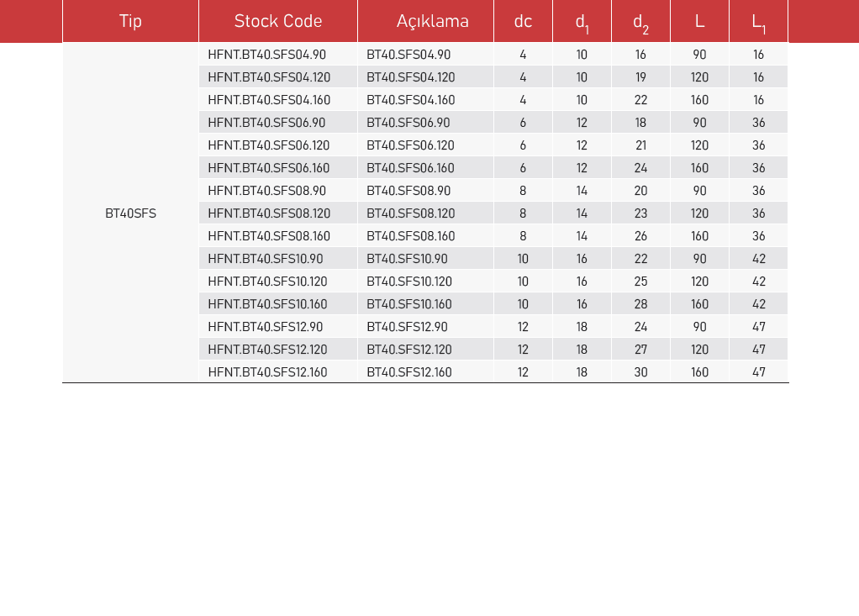This screenshot has width=859, height=616.
Task: Select Açıklama cell reading BT40.SFS08.160
Action: click(x=410, y=236)
